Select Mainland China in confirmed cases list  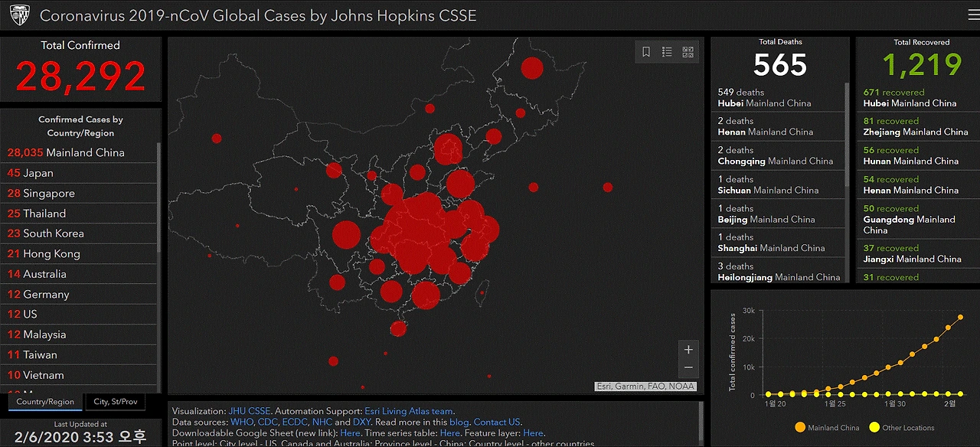pos(80,152)
